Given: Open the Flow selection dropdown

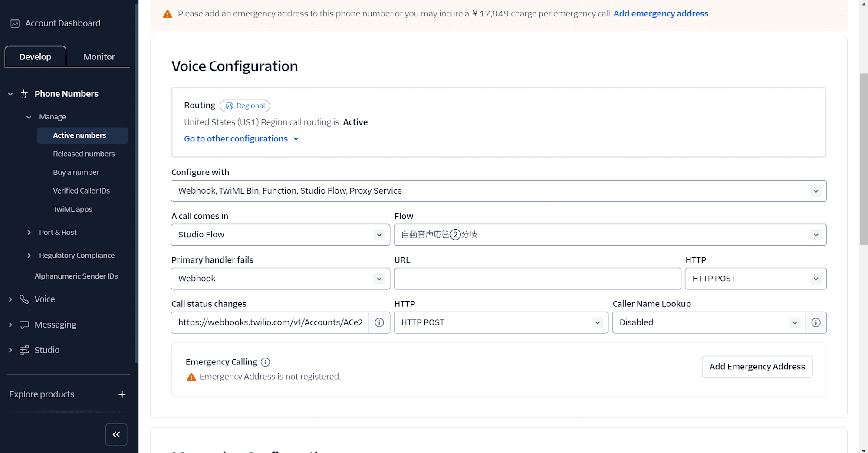Looking at the screenshot, I should pyautogui.click(x=610, y=235).
